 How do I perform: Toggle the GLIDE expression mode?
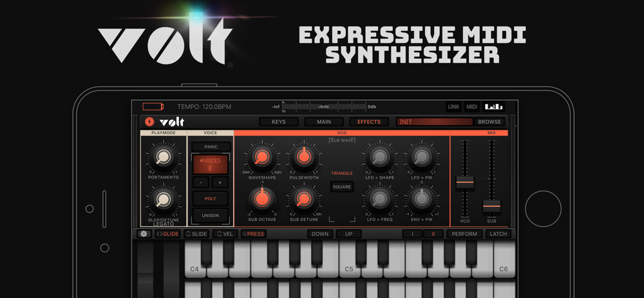tap(167, 233)
